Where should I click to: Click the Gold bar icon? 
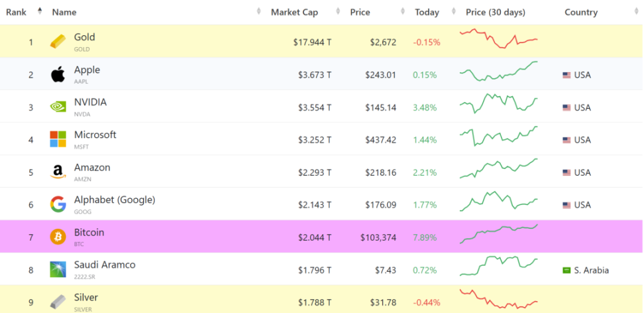(58, 42)
